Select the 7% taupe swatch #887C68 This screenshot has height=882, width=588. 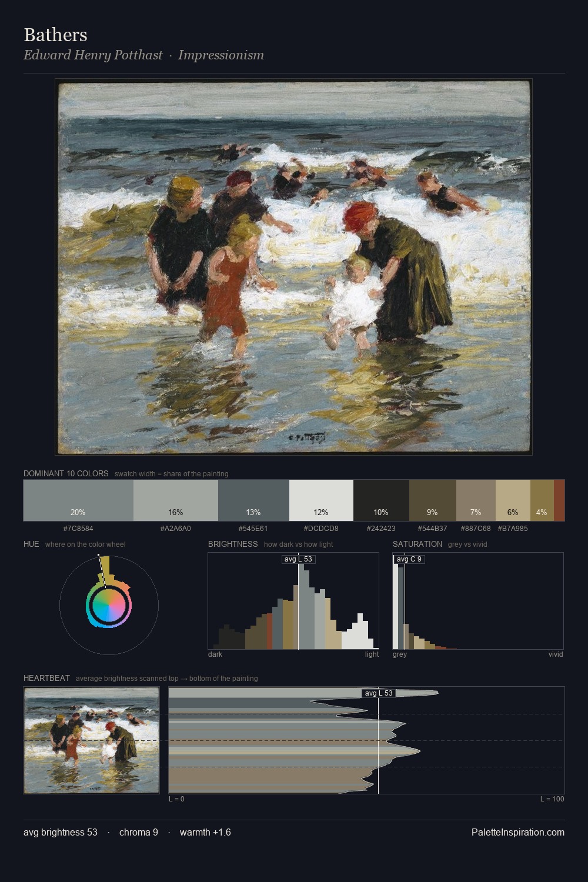click(476, 500)
